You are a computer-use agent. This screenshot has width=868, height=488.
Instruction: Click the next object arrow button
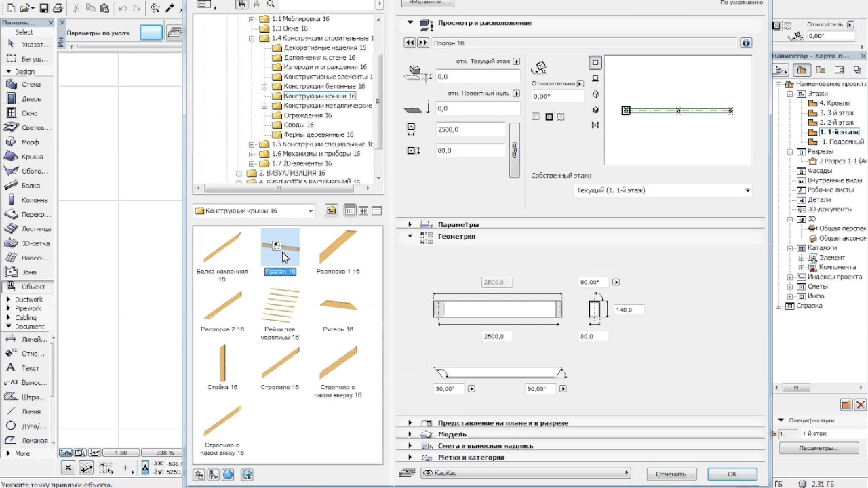[423, 43]
